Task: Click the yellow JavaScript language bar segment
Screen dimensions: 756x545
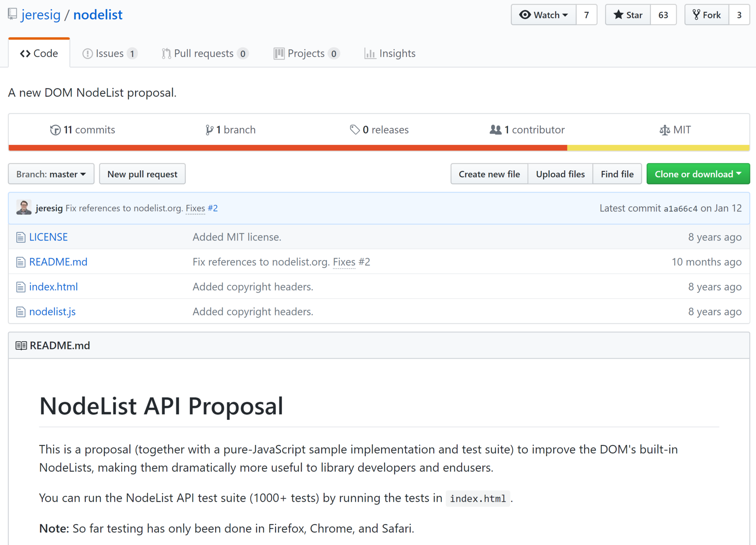Action: [x=658, y=148]
